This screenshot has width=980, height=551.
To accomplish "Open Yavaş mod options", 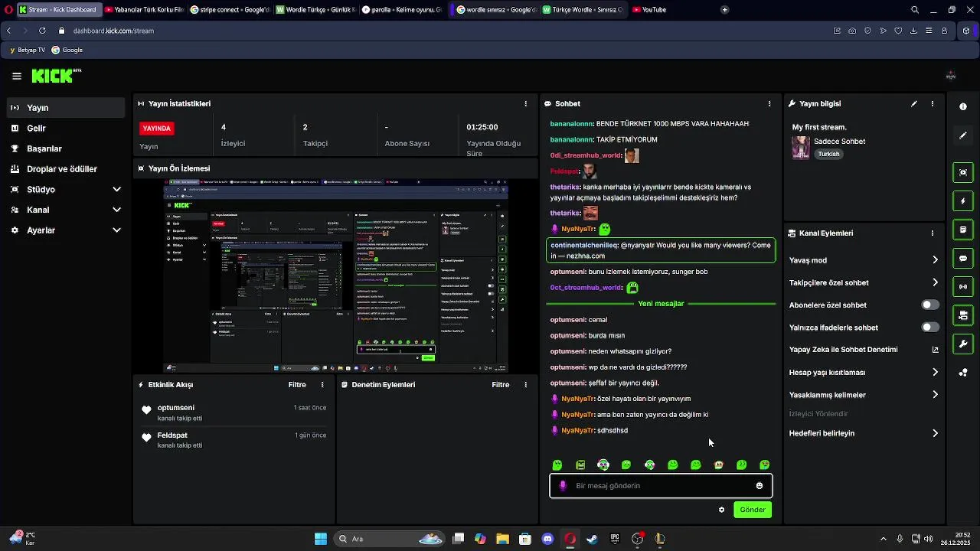I will pos(864,260).
